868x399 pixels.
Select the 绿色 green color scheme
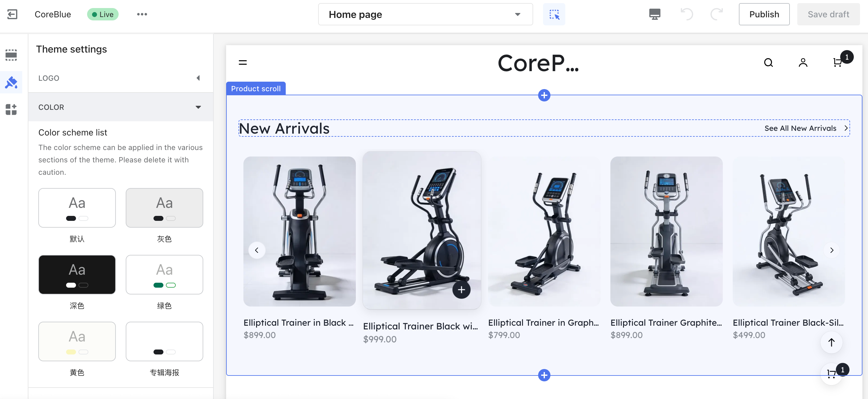coord(164,274)
